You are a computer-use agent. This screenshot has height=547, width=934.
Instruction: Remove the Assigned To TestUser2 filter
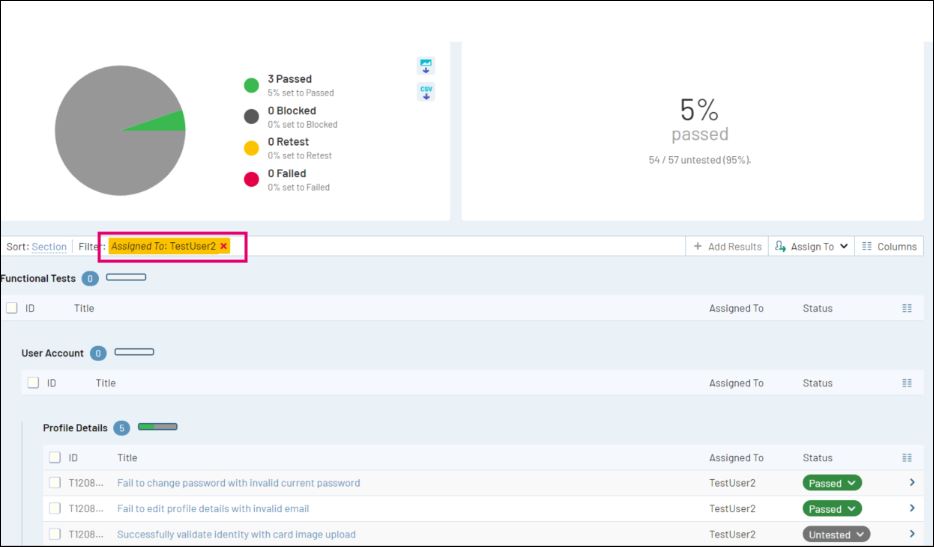(224, 246)
